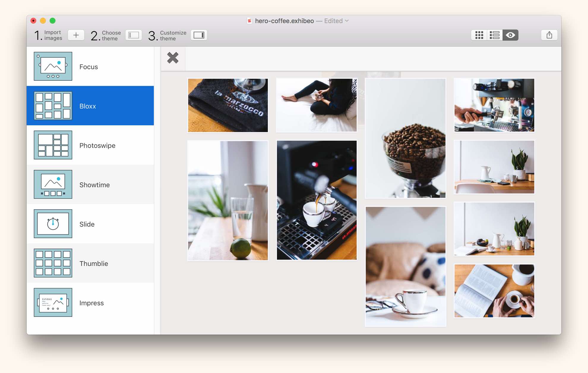Pick the Slide theme stopwatch icon
This screenshot has width=588, height=373.
[53, 224]
